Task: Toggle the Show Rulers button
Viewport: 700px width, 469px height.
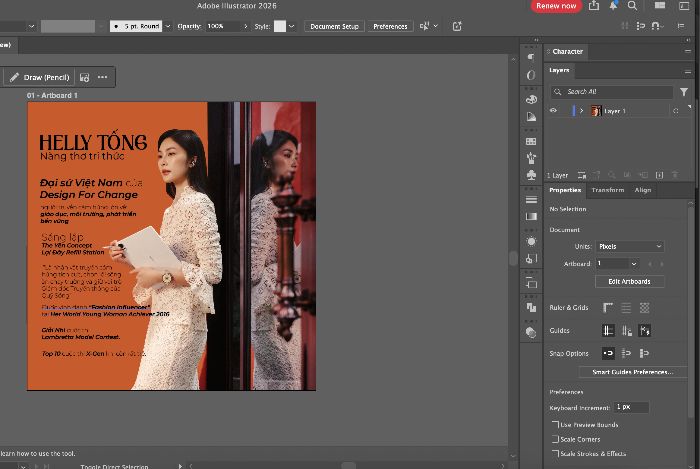Action: [x=608, y=307]
